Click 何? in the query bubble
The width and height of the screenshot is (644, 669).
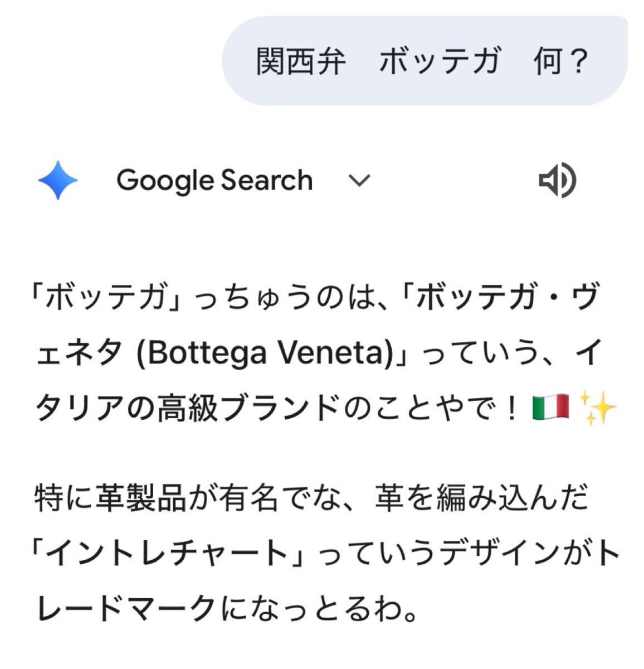[x=560, y=61]
